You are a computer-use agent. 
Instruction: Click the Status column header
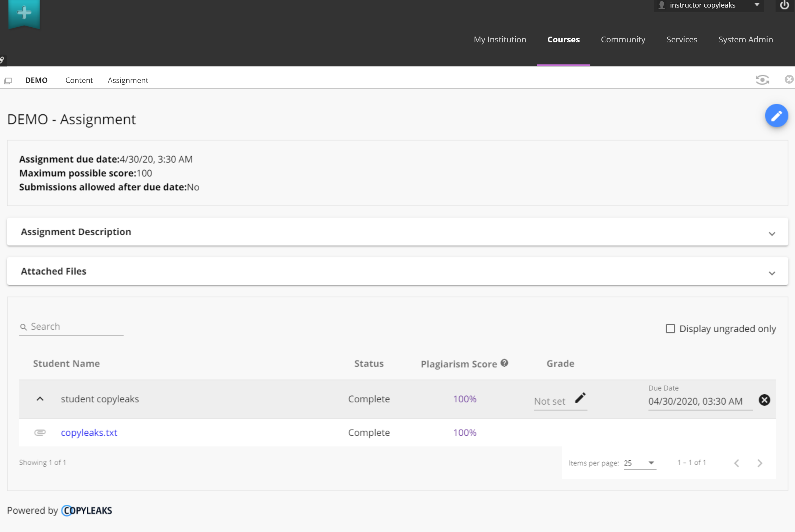point(369,363)
